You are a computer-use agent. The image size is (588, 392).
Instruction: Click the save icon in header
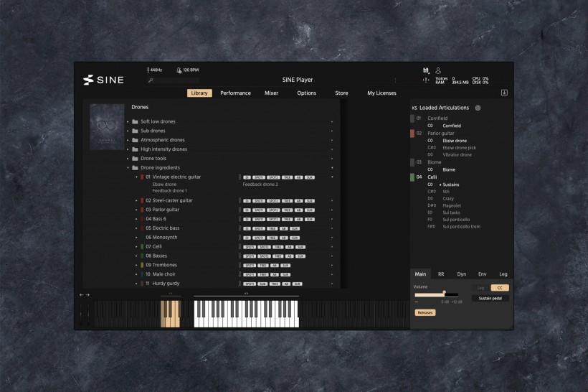tap(426, 70)
